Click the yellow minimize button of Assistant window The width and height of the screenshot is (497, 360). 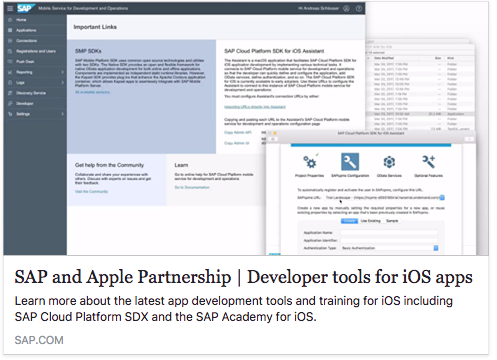click(275, 133)
